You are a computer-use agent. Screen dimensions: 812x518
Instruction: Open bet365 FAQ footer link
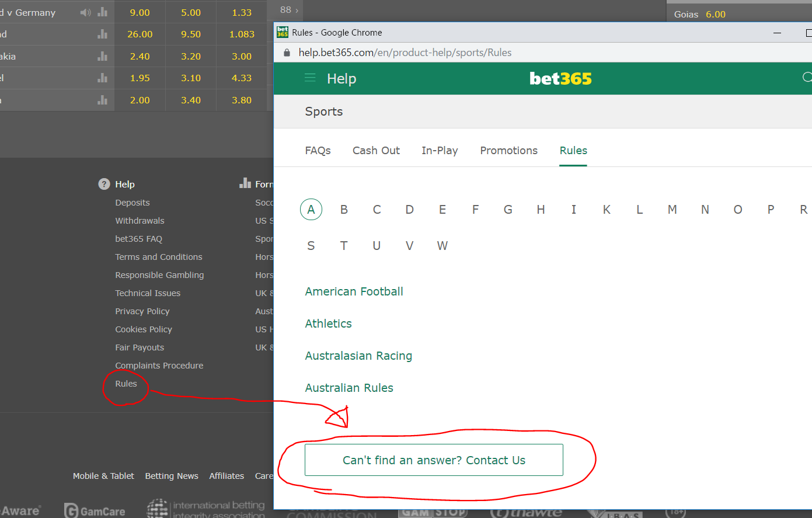point(138,239)
